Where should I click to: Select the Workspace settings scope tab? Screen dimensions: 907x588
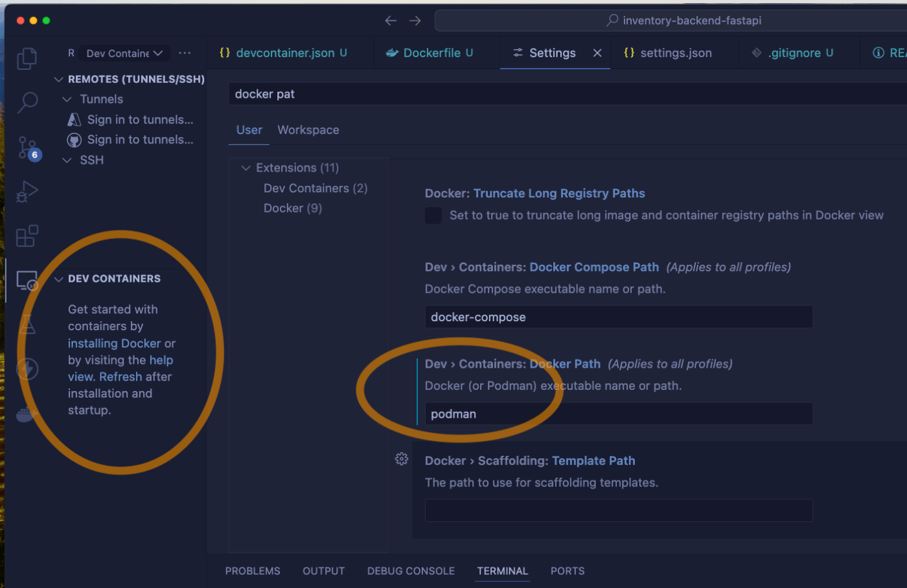coord(308,130)
